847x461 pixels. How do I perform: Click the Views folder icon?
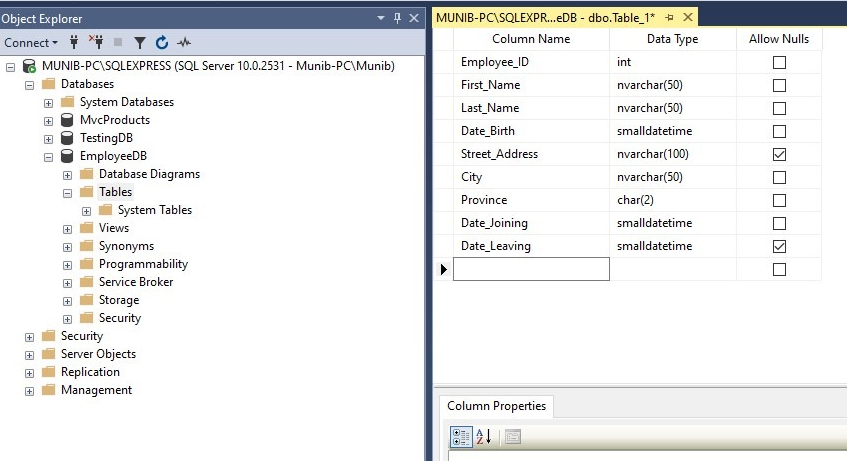click(x=86, y=228)
